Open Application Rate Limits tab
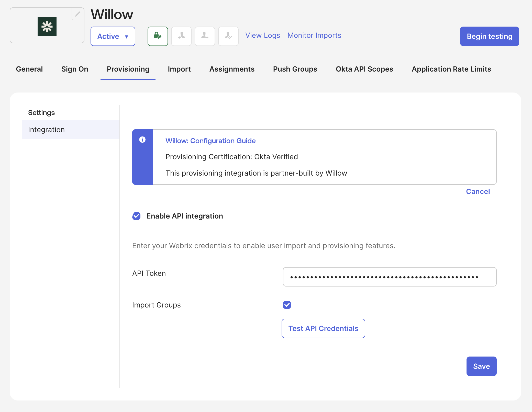Viewport: 532px width, 412px height. pyautogui.click(x=451, y=69)
